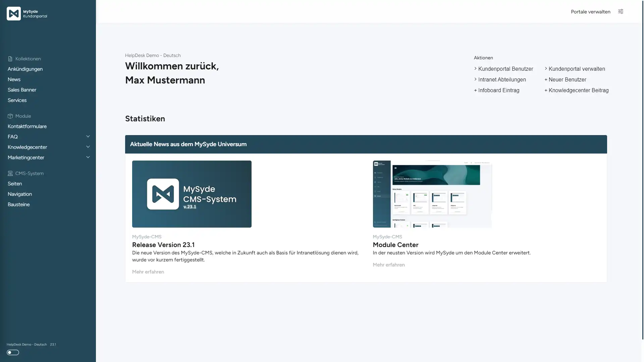The image size is (644, 362).
Task: Open Services collection
Action: [x=17, y=100]
